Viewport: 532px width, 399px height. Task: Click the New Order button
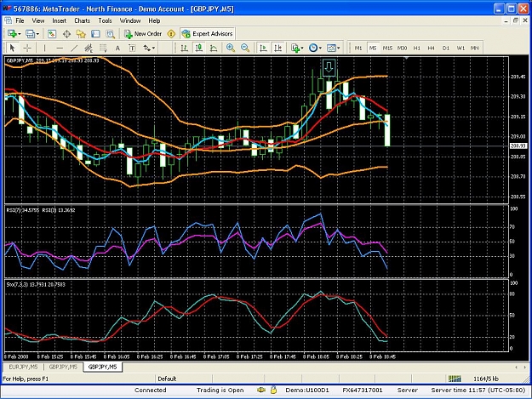143,33
